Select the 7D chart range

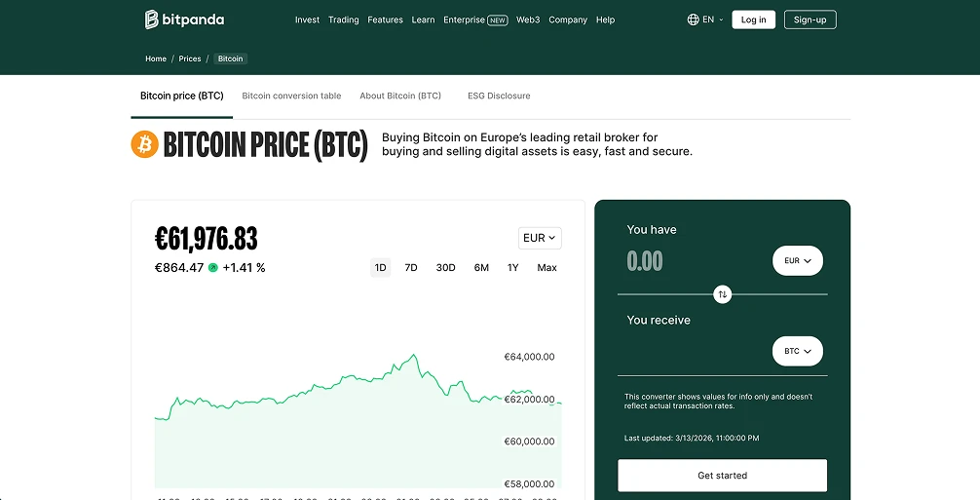(x=411, y=267)
